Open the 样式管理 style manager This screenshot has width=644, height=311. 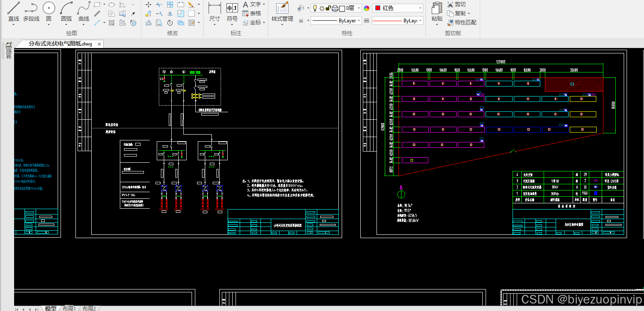tap(282, 12)
